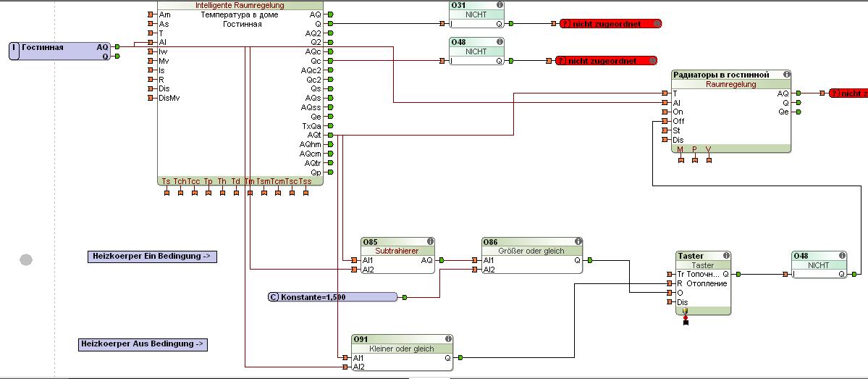
Task: Click the Отопление label in Taster block
Action: [x=706, y=283]
